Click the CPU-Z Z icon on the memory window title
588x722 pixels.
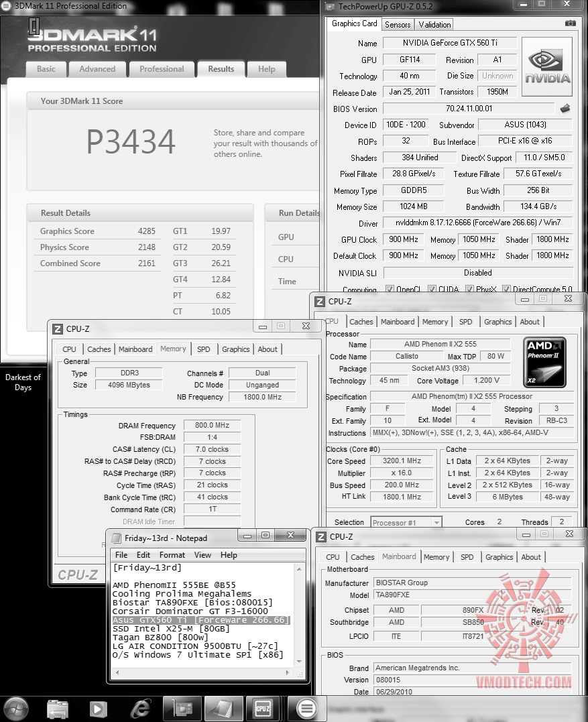coord(57,328)
